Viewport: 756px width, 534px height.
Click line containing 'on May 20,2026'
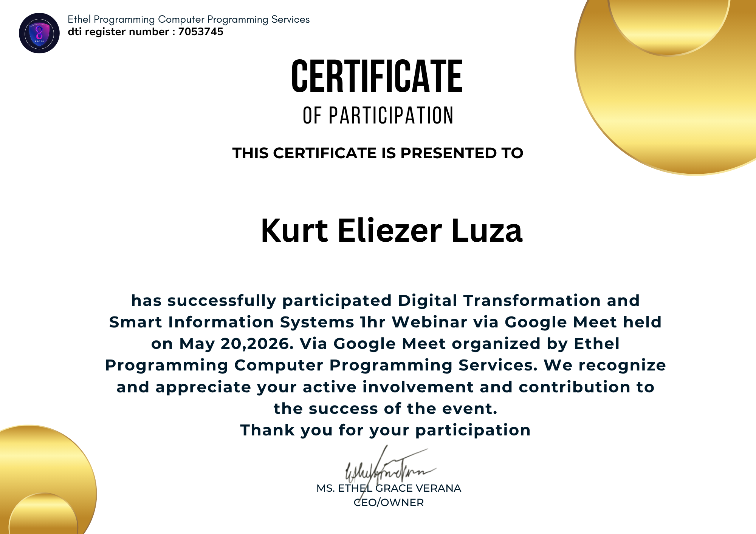386,344
